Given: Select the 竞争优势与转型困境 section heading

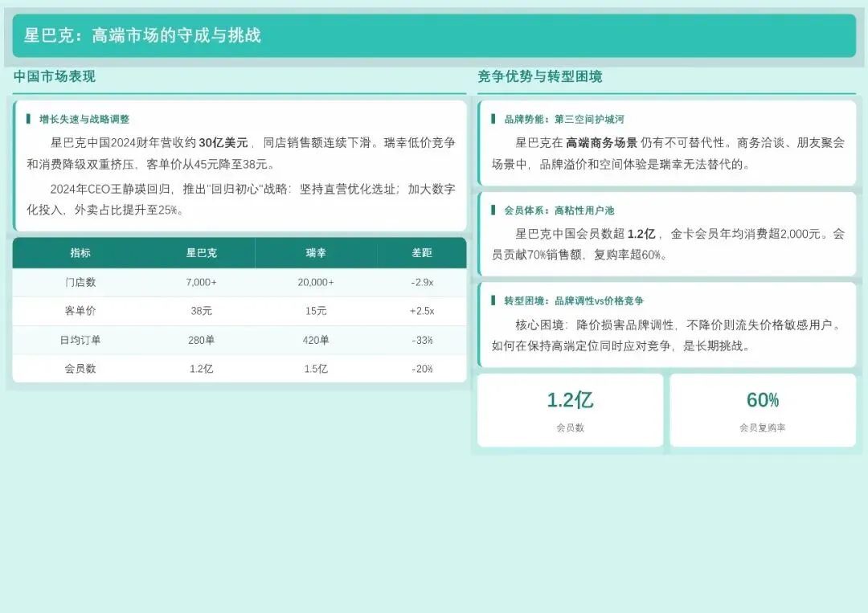Looking at the screenshot, I should 540,76.
